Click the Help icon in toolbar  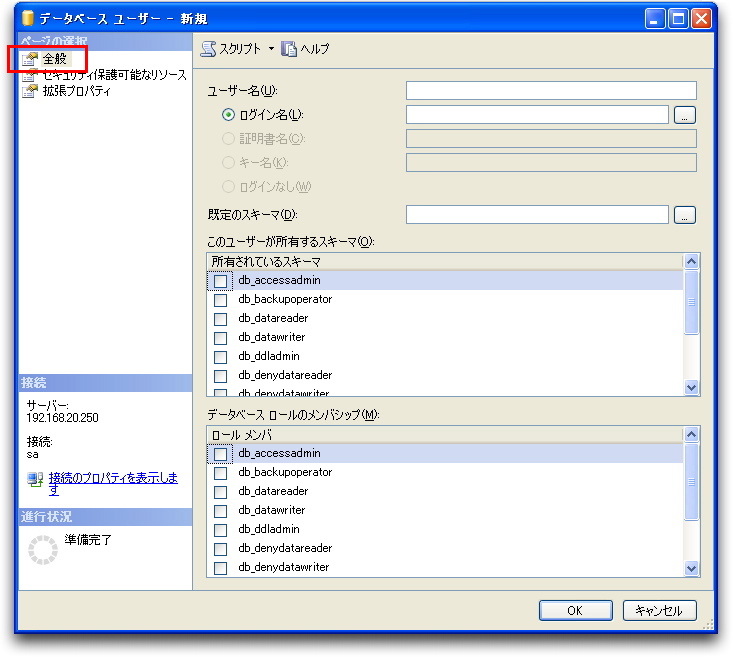pos(289,48)
